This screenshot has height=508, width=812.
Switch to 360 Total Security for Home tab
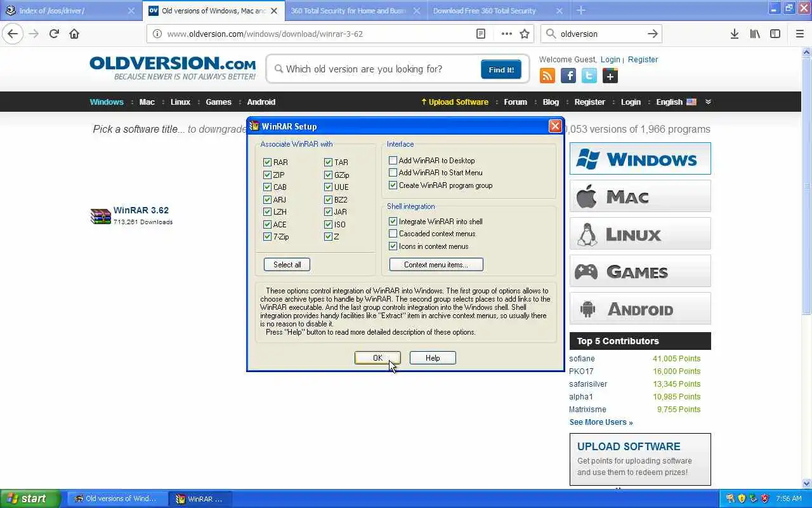click(356, 10)
